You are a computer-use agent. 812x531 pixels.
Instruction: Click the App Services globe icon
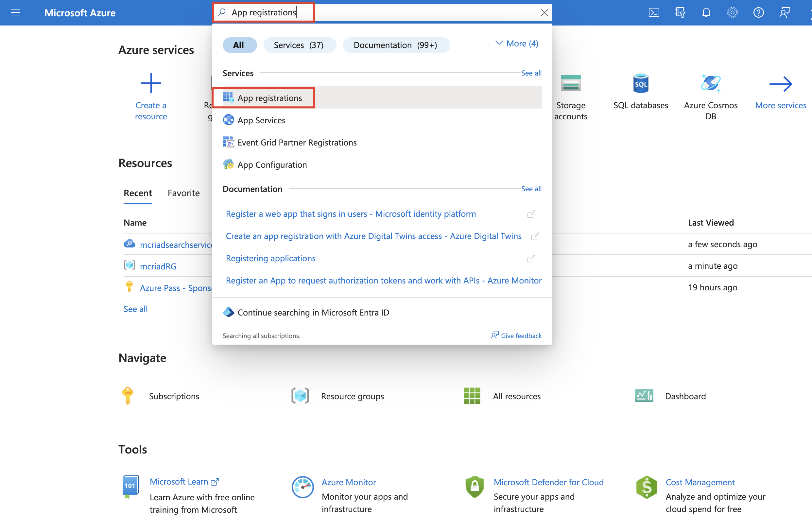[228, 120]
